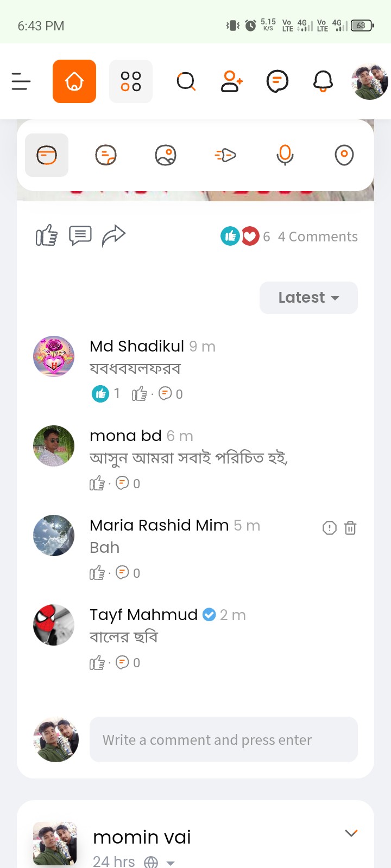Expand momin vai post options chevron
This screenshot has width=391, height=868.
click(351, 833)
